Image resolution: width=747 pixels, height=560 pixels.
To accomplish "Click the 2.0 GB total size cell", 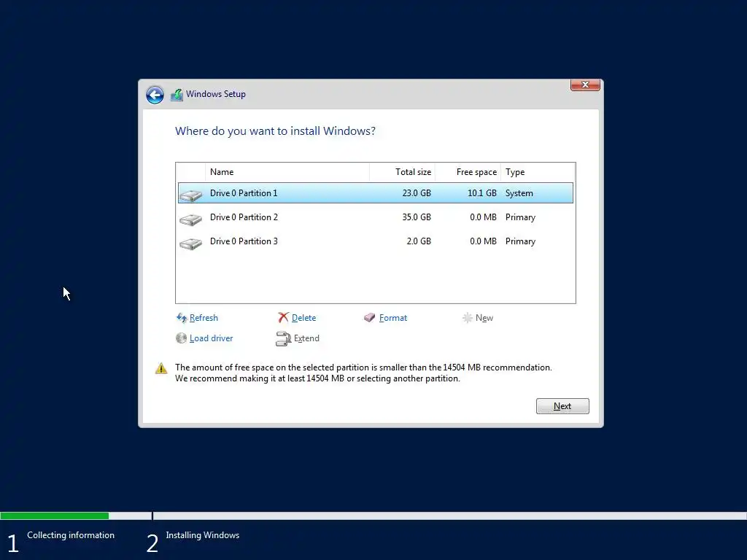I will point(419,241).
